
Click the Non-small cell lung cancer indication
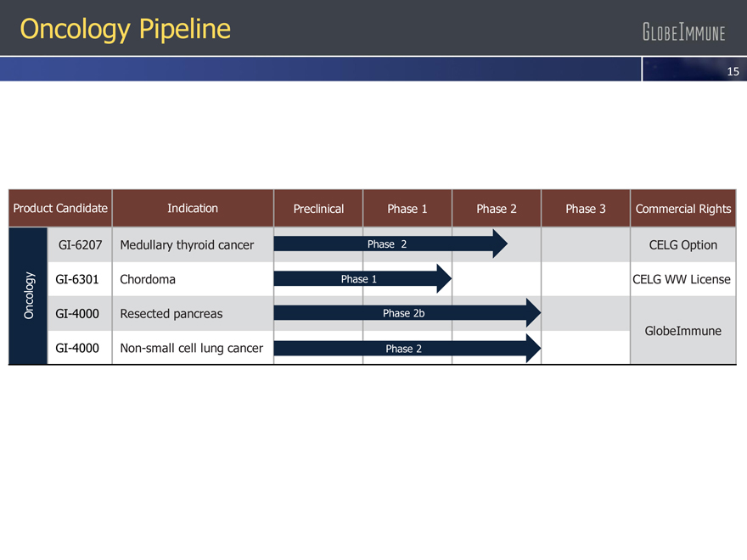[191, 348]
